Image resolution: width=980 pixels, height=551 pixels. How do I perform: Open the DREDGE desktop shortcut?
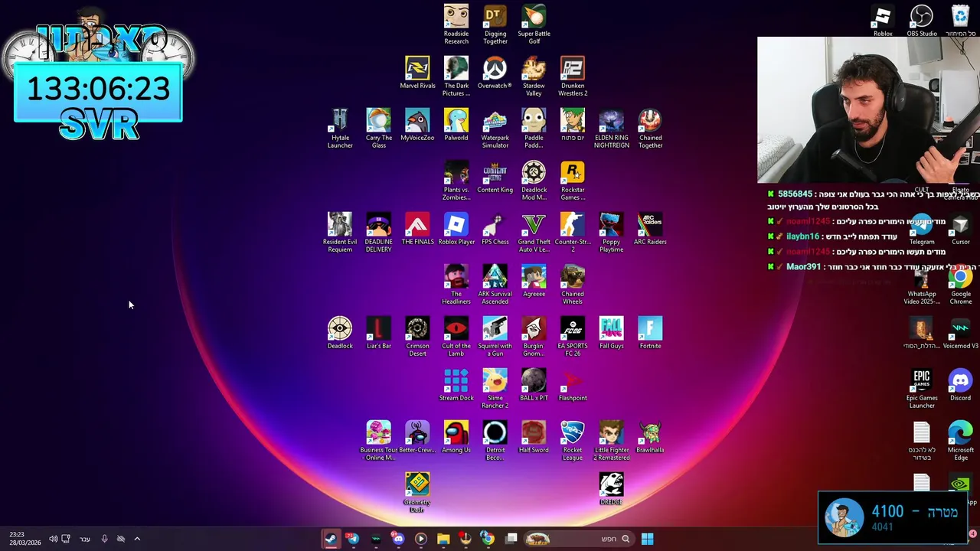611,489
